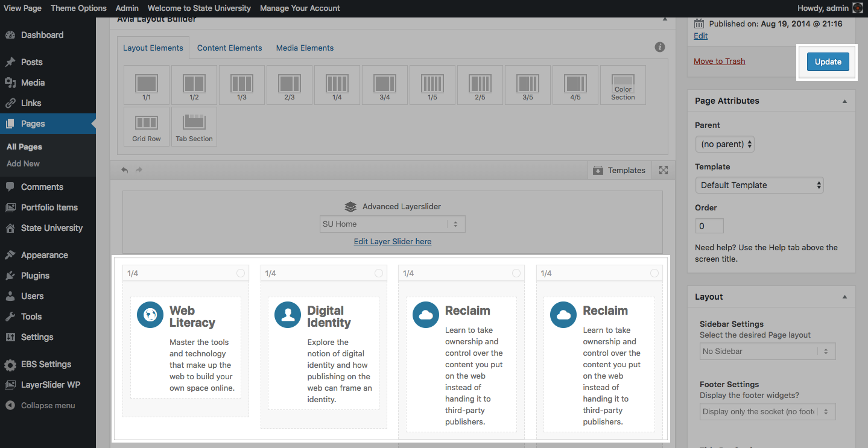
Task: Open fullscreen builder with expand icon
Action: [664, 170]
